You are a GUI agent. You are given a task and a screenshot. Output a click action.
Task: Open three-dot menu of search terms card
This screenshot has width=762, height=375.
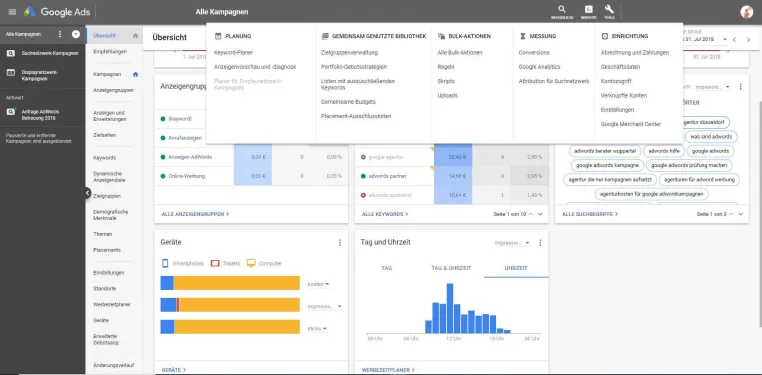pos(740,86)
